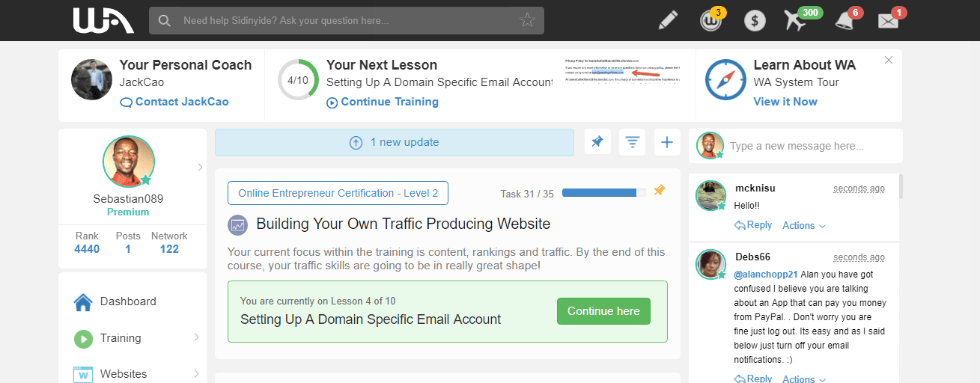Toggle the orange pin on training card
The height and width of the screenshot is (383, 980).
(659, 191)
